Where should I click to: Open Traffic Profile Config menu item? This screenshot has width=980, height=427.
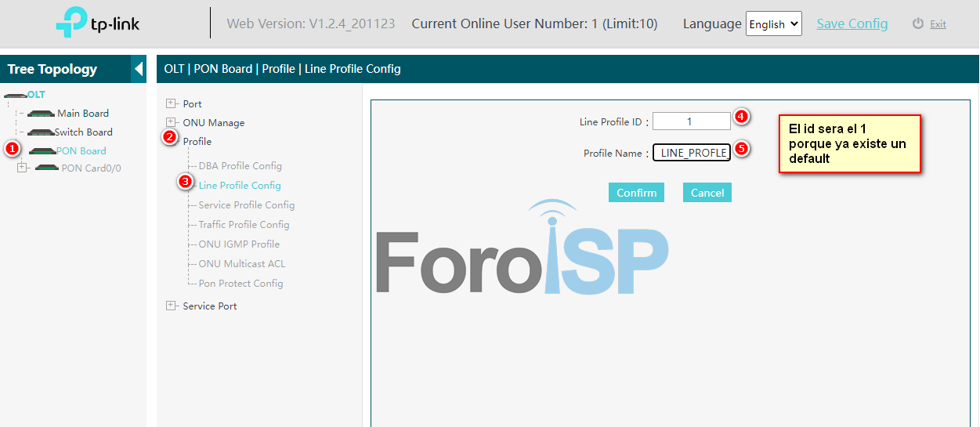tap(244, 225)
